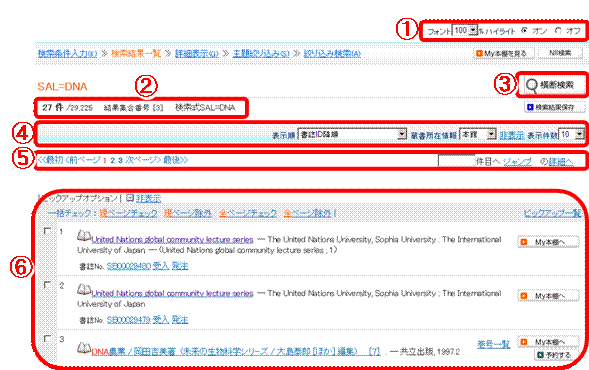
Task: Click 全ページチェック link
Action: coord(248,213)
